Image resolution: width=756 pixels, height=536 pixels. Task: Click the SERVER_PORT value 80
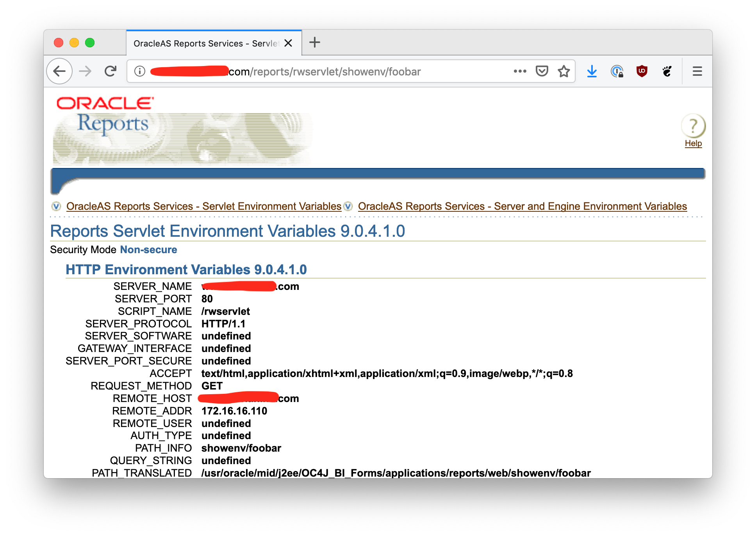point(207,299)
